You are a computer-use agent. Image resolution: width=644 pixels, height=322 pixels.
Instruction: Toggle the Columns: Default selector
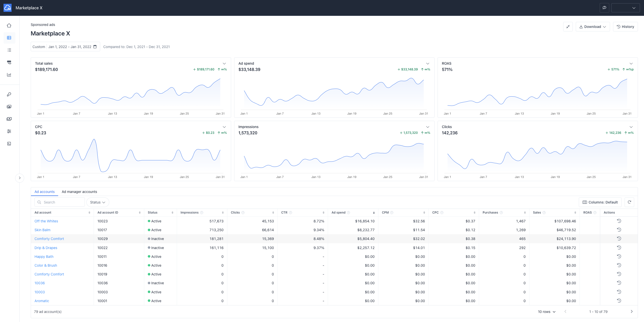[600, 202]
